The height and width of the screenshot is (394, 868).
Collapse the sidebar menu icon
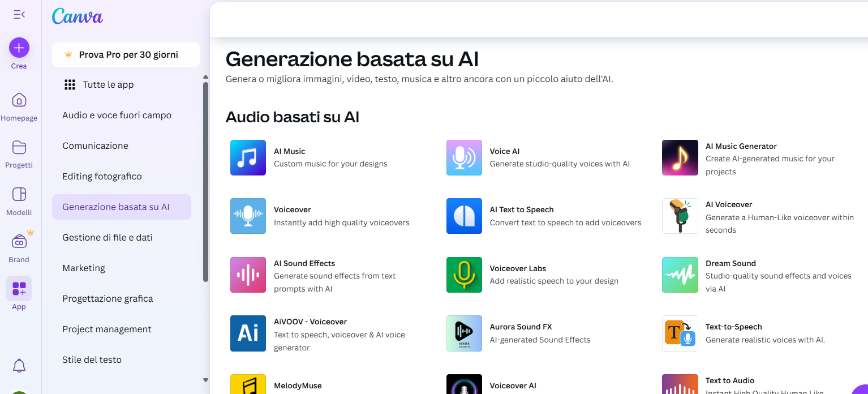[x=19, y=15]
